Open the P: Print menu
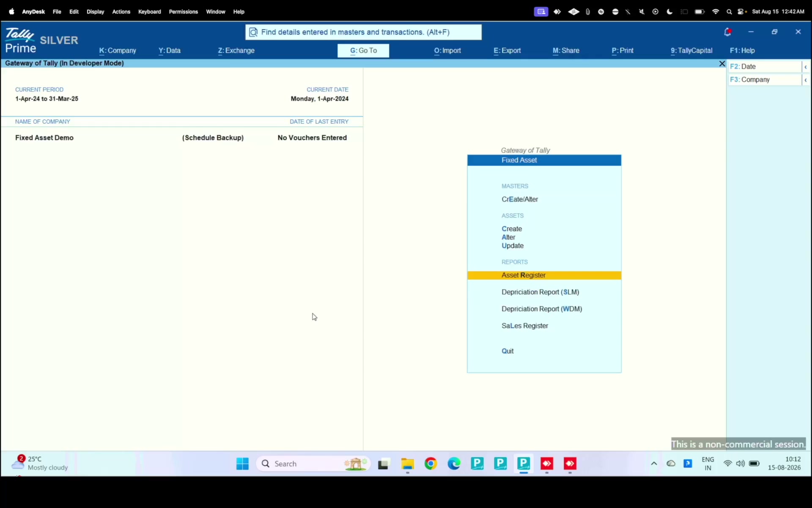812x508 pixels. 623,50
